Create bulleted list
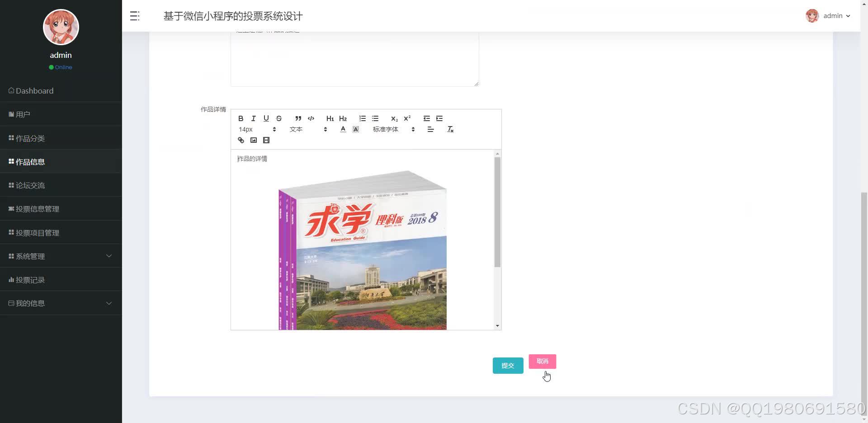Screen dimensions: 868x423 [x=375, y=118]
